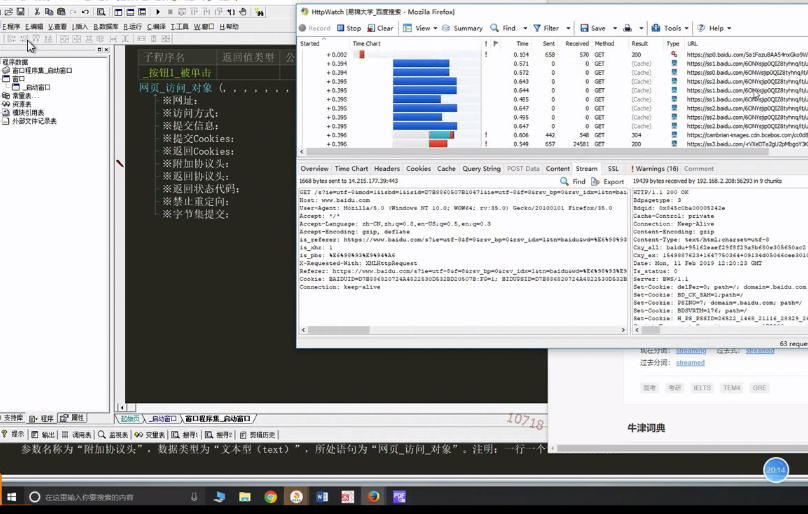
Task: Click the Stop button in HttpWatch
Action: pos(347,29)
